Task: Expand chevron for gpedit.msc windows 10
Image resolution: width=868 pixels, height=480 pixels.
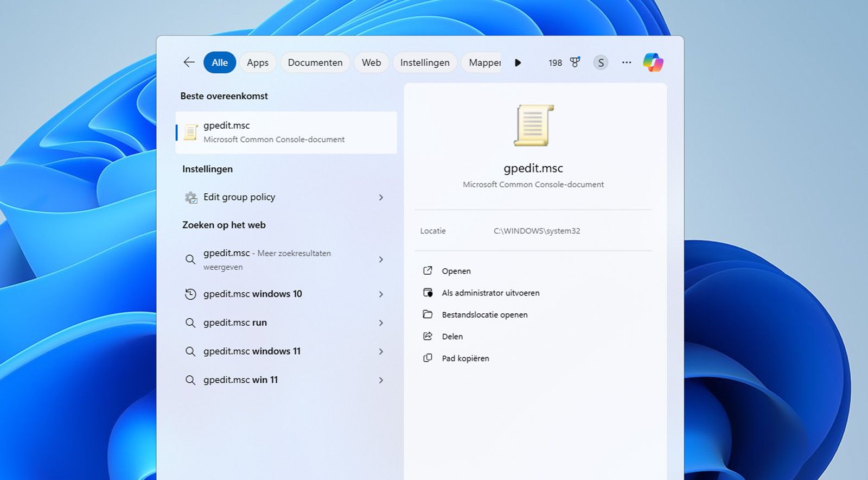Action: [381, 294]
